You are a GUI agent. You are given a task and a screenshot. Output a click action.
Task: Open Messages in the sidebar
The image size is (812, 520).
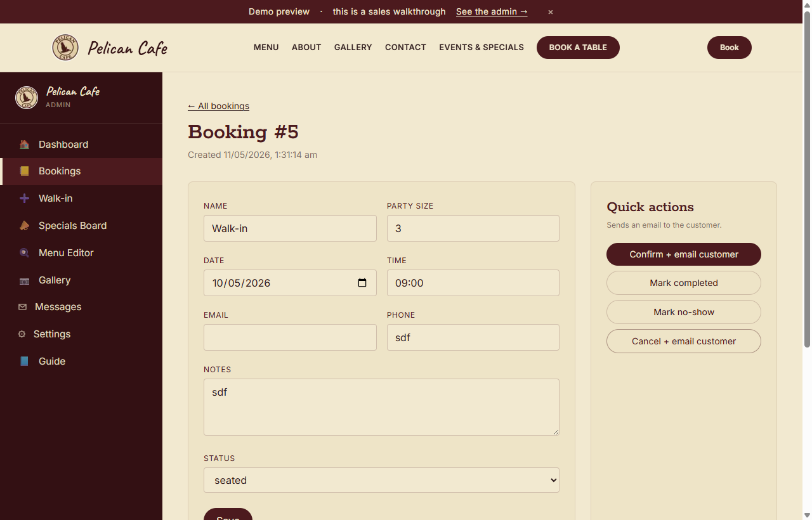click(81, 307)
